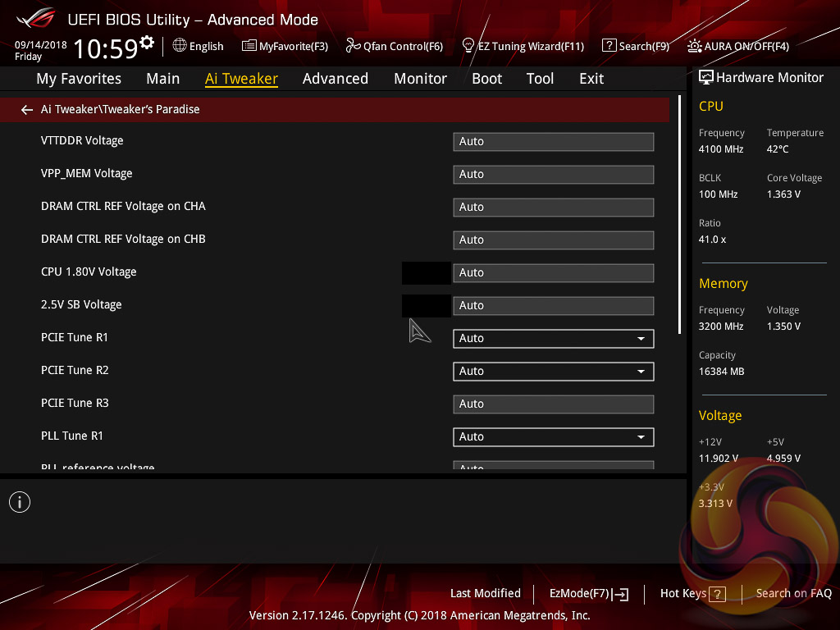This screenshot has width=840, height=630.
Task: Click the VTTDDR Voltage input field
Action: (x=554, y=142)
